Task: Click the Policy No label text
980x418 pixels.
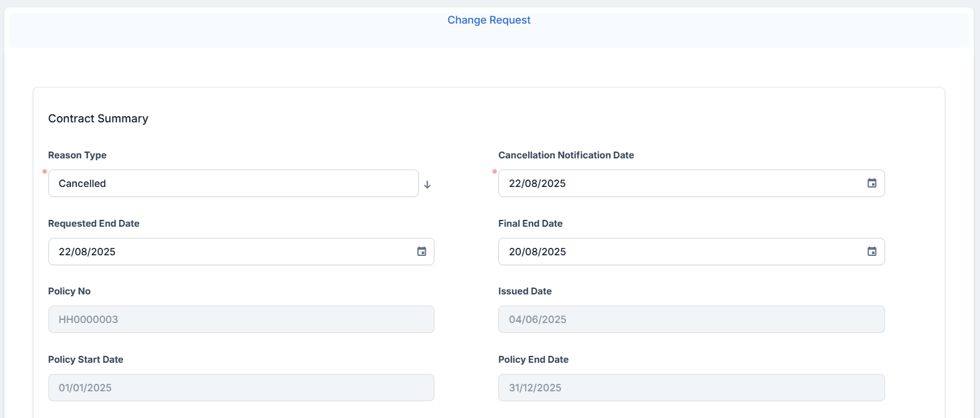Action: click(69, 291)
